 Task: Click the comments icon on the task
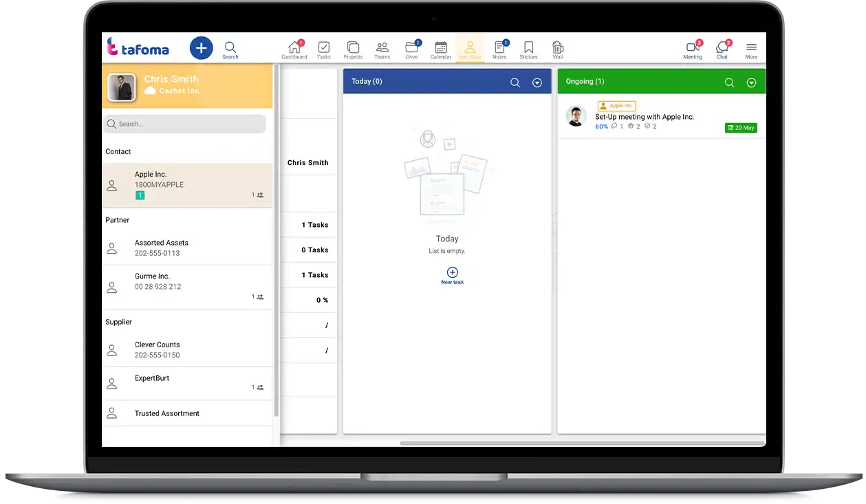[614, 126]
